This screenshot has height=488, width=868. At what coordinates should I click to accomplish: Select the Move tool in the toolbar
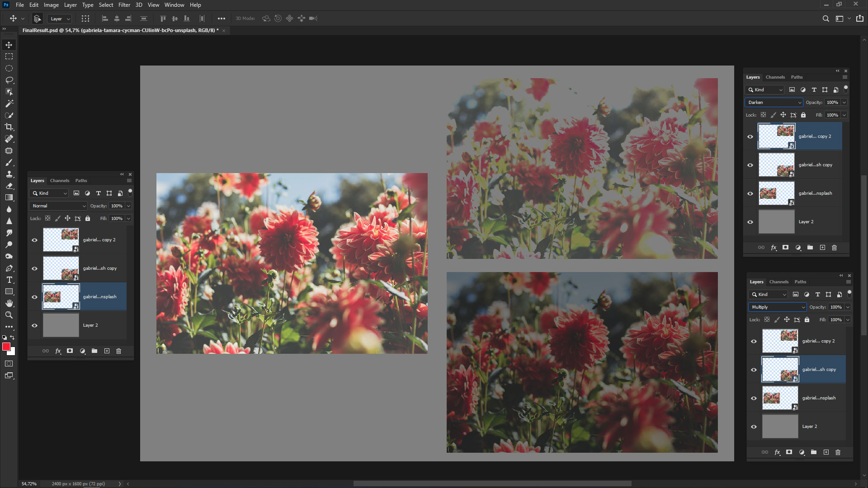pyautogui.click(x=8, y=45)
